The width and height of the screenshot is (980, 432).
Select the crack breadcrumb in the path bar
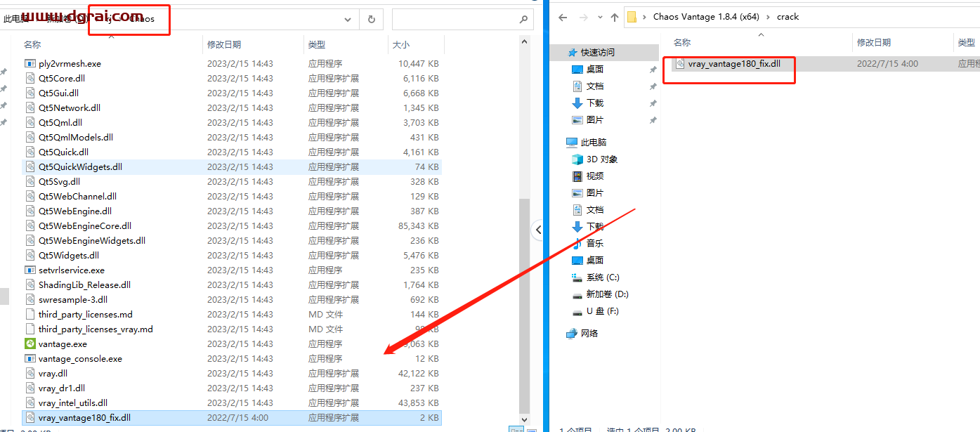[x=788, y=16]
